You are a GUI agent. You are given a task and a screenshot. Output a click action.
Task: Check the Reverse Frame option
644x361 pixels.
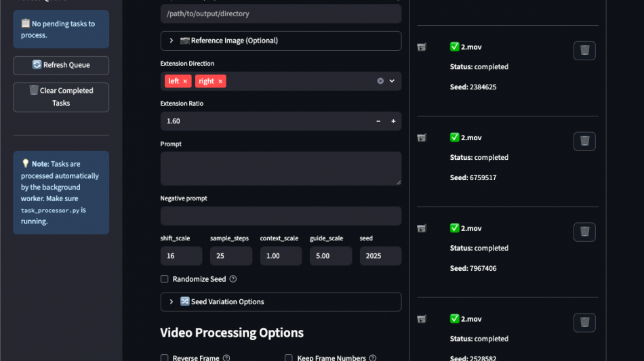164,358
